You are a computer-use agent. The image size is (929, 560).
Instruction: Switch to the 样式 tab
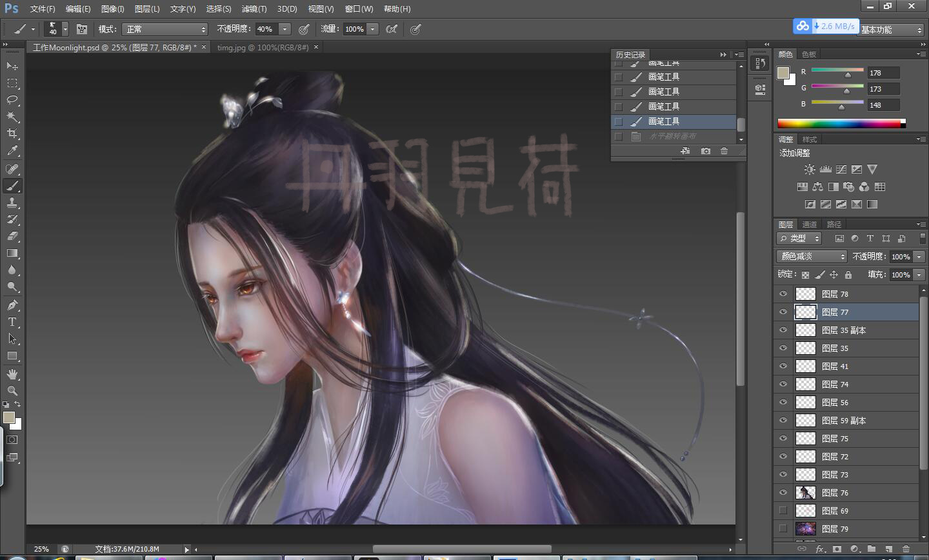click(x=810, y=139)
